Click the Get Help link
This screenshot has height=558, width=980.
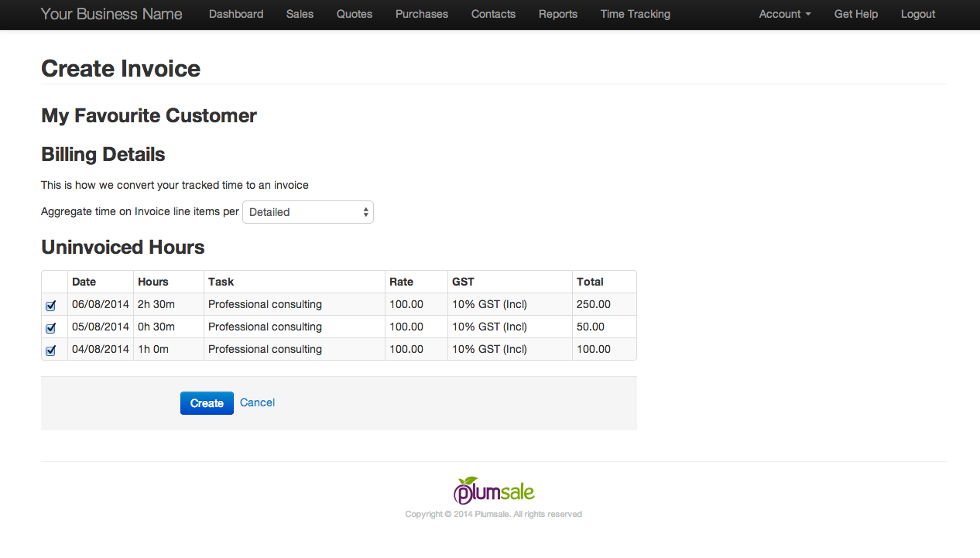point(856,14)
